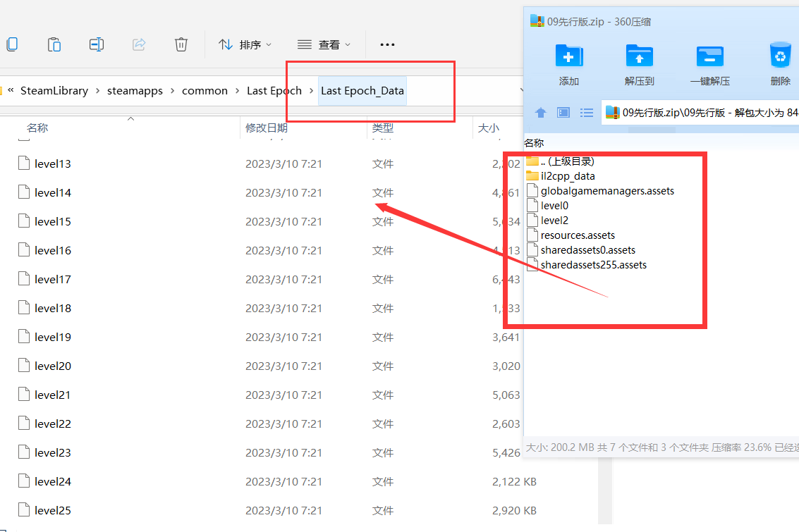Click Last Epoch in the breadcrumb path
Screen dimensions: 799x532
coord(274,91)
